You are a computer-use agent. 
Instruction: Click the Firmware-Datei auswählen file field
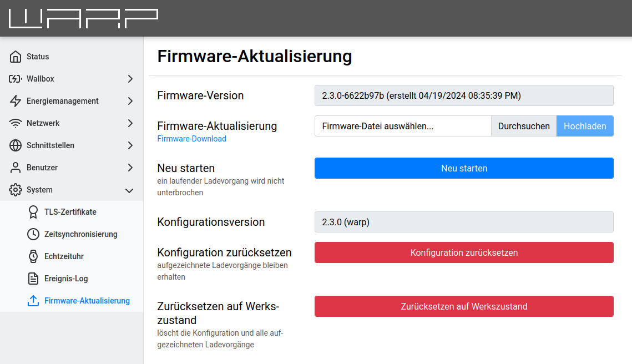point(403,126)
